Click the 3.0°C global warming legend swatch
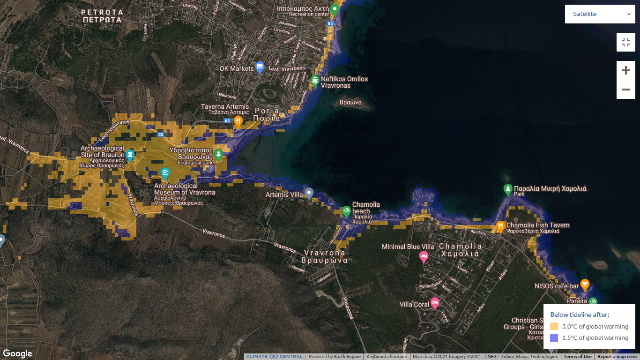640x360 pixels. 554,326
